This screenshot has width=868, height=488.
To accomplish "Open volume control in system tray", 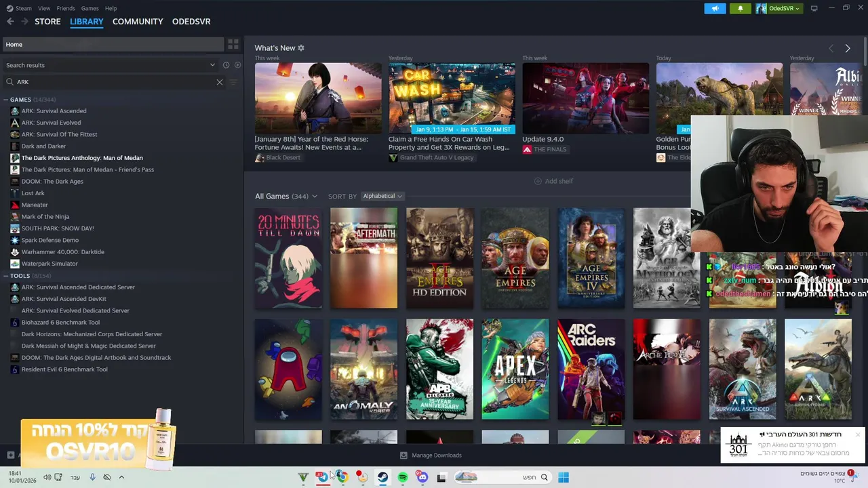I will pyautogui.click(x=47, y=477).
